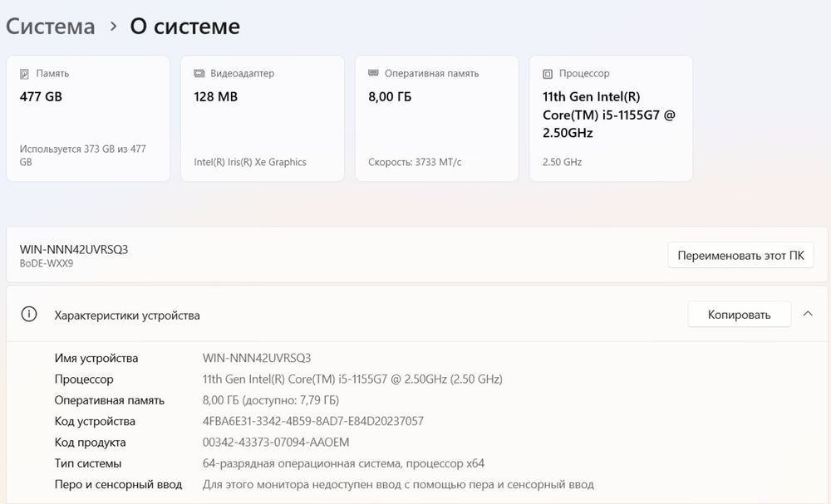Viewport: 831px width, 504px height.
Task: Open the Память 477 GB card
Action: [x=88, y=119]
